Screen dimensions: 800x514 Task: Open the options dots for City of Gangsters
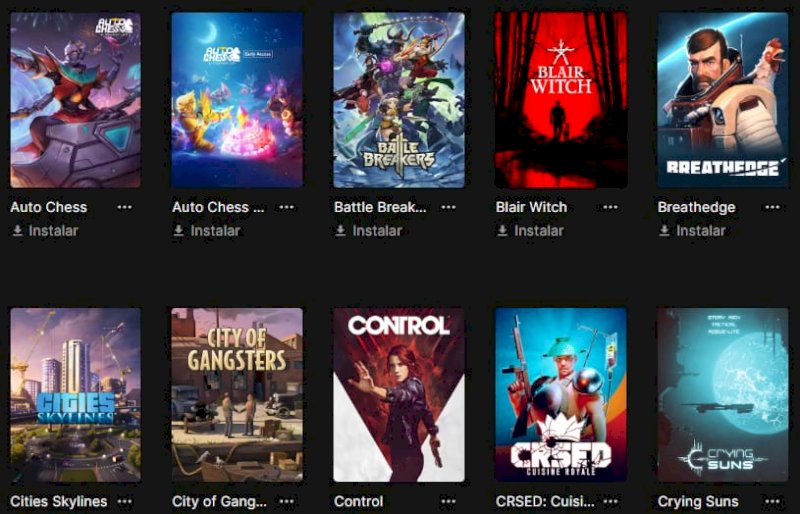(287, 502)
